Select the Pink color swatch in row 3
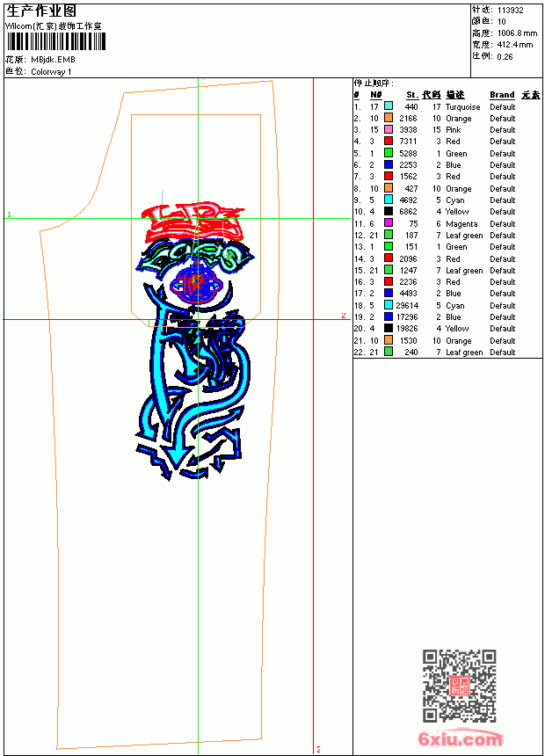This screenshot has width=545, height=756. [x=389, y=129]
